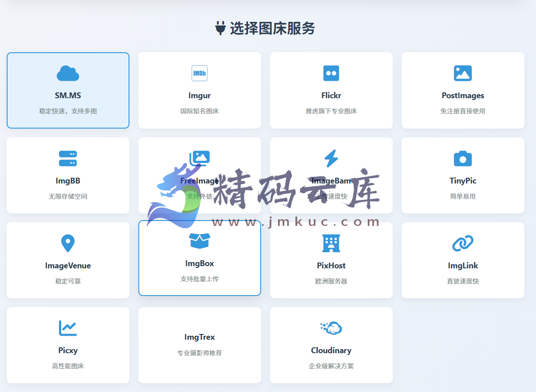The image size is (536, 392).
Task: Click the building icon above PixHost
Action: pyautogui.click(x=331, y=243)
